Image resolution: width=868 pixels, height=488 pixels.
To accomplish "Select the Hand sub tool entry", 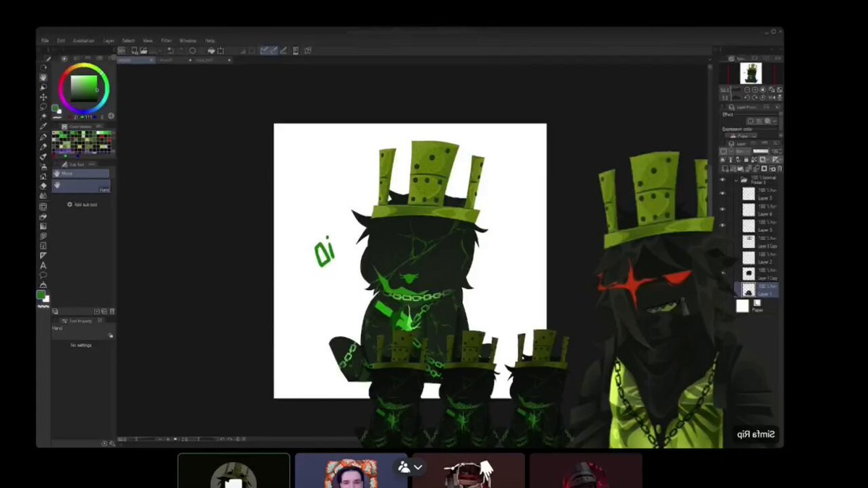I will [x=80, y=186].
